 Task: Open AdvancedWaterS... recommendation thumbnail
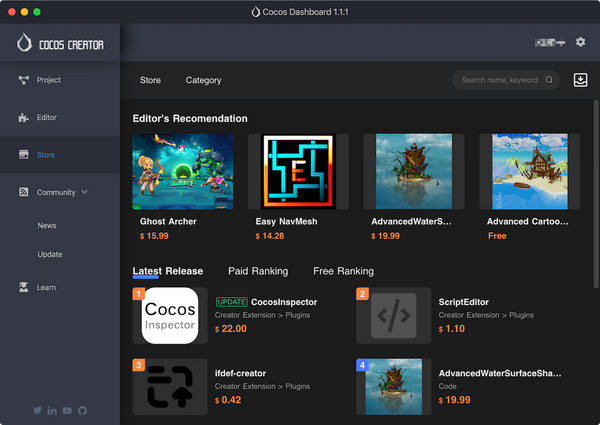414,171
